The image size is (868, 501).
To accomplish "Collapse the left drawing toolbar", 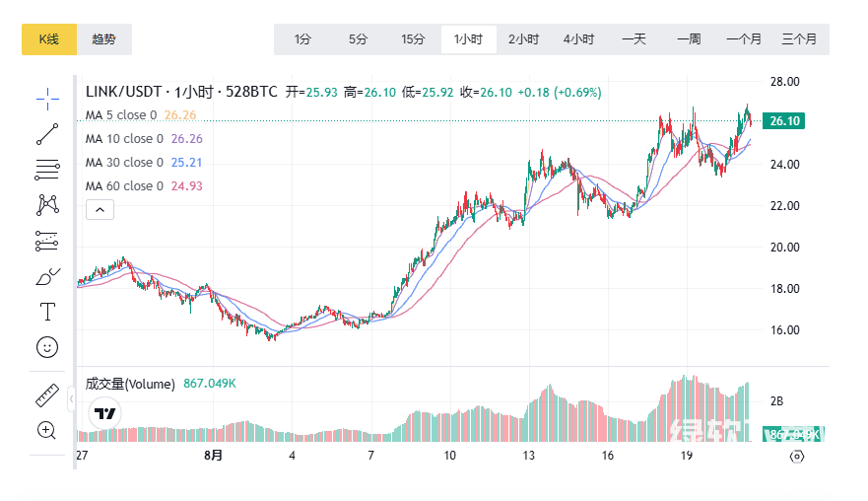I will [71, 400].
